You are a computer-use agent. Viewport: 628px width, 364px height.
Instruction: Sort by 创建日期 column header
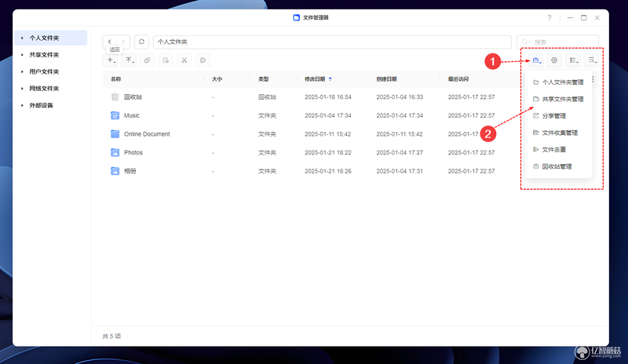point(386,79)
